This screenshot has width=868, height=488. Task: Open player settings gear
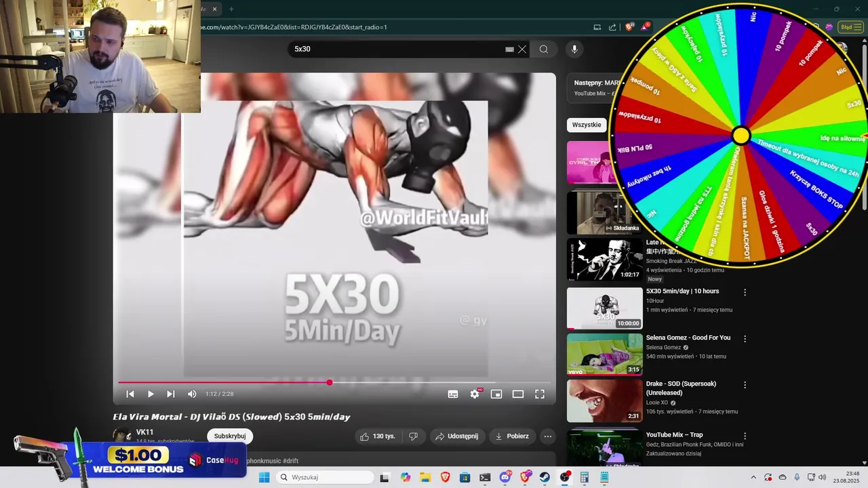tap(475, 394)
